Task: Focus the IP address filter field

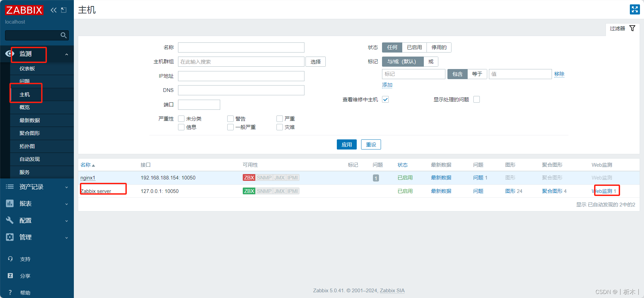Action: (x=241, y=76)
